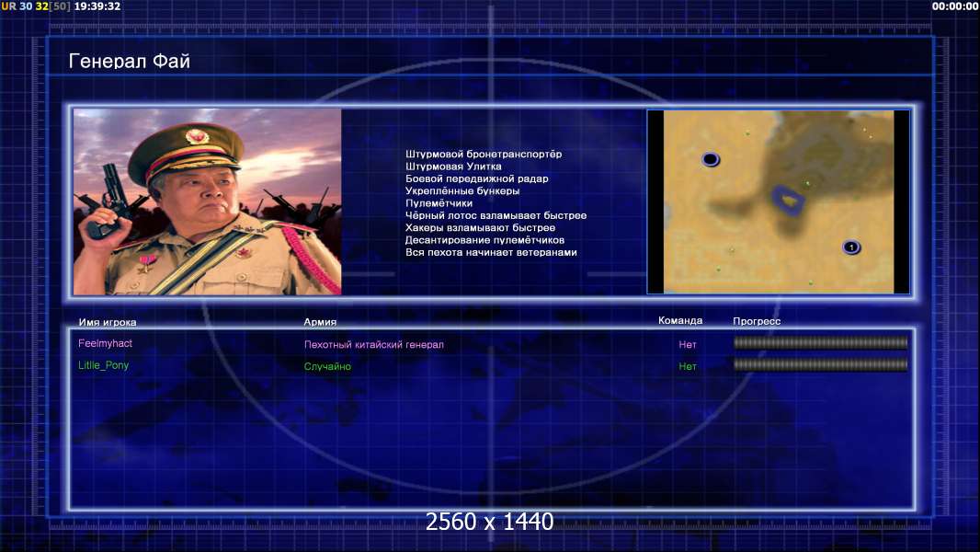Image resolution: width=980 pixels, height=552 pixels.
Task: Click the 'Нет' team value for Little_Pony
Action: tap(688, 366)
